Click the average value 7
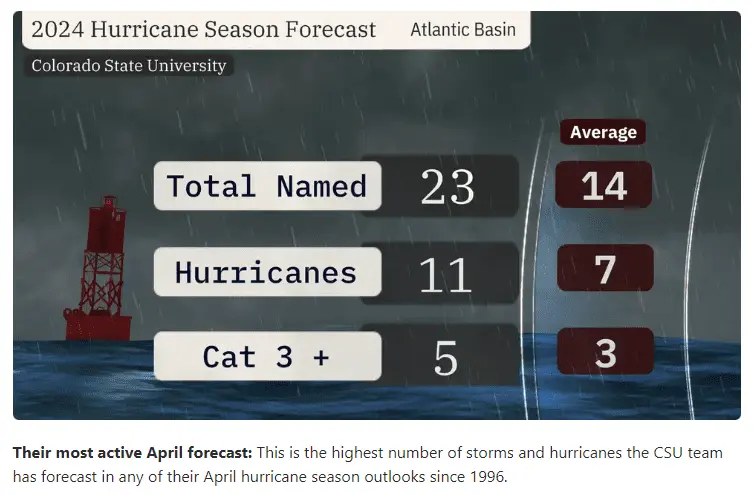The image size is (754, 495). pyautogui.click(x=604, y=270)
